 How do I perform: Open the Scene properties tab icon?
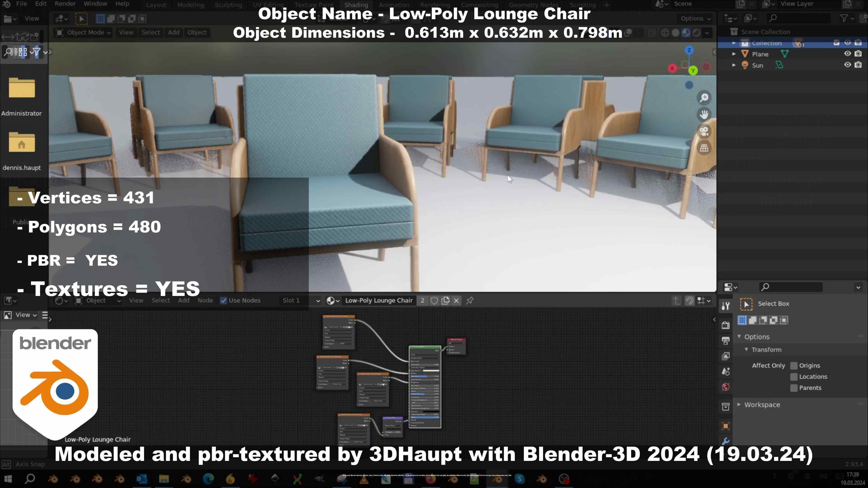coord(725,371)
